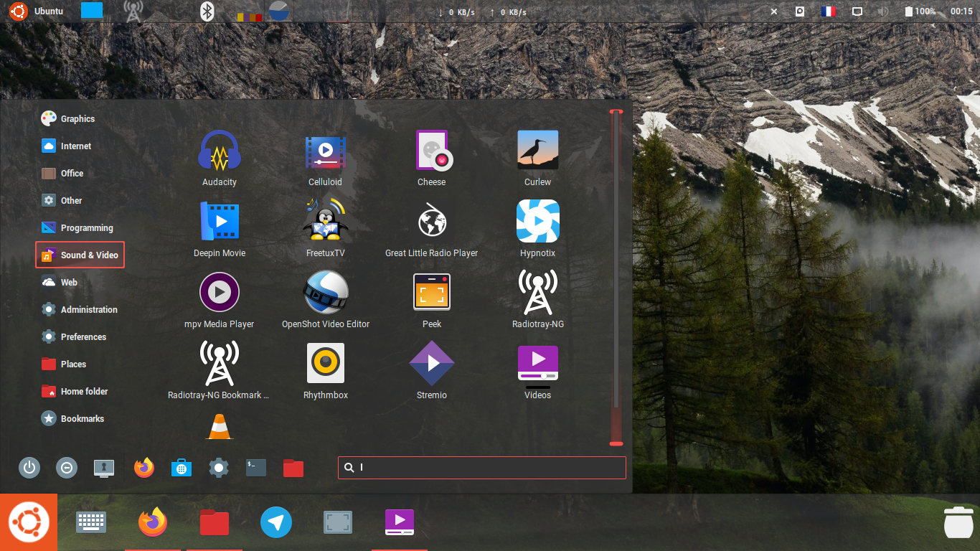
Task: Open the Bluetooth indicator in the top panel
Action: click(x=207, y=11)
